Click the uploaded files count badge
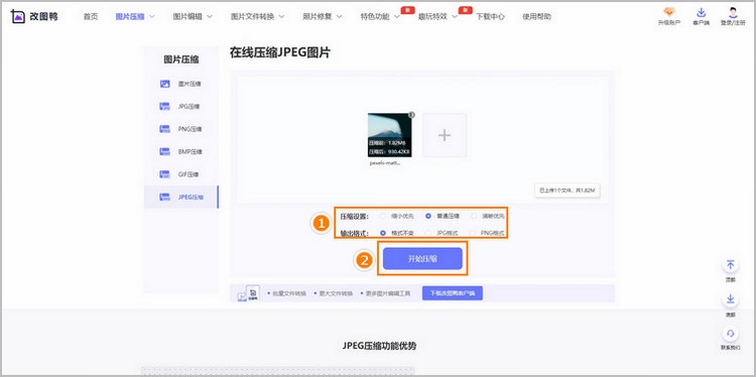 [567, 191]
